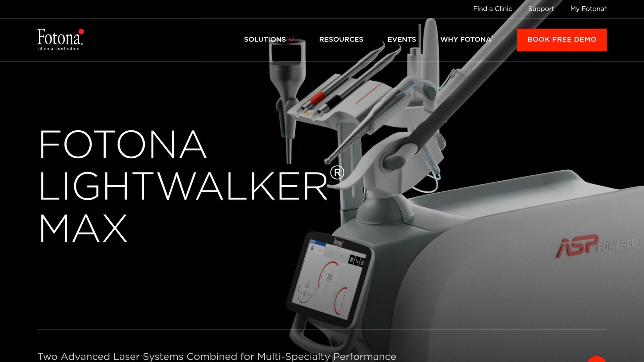644x362 pixels.
Task: Open the Solutions menu
Action: tap(265, 39)
